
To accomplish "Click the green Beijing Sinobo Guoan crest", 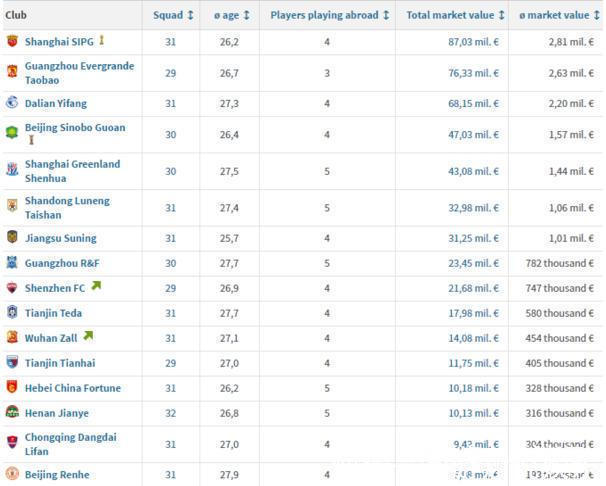I will click(12, 133).
